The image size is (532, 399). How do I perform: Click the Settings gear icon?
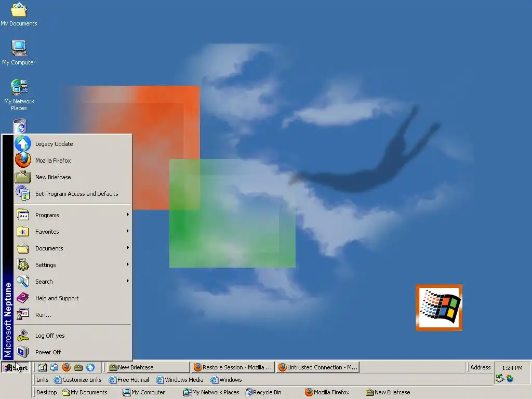coord(23,264)
